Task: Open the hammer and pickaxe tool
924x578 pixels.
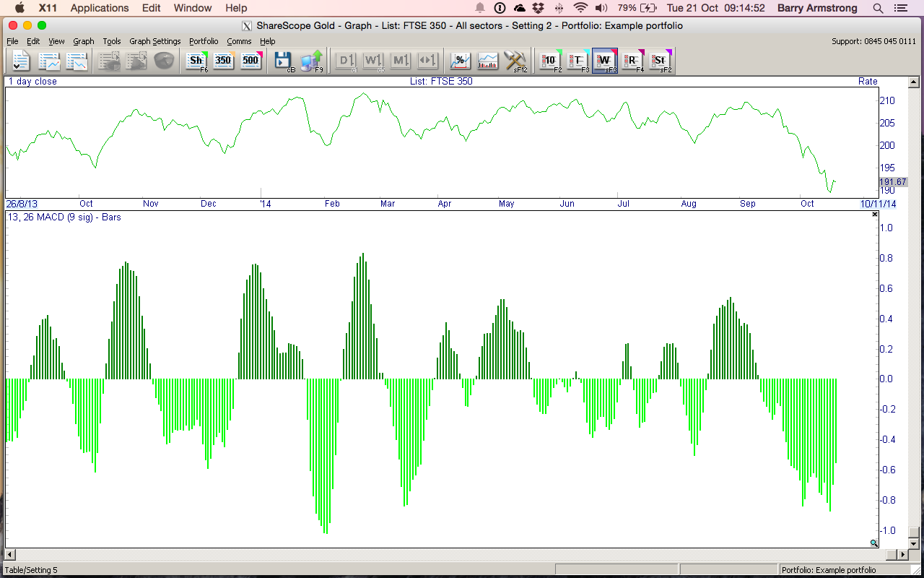Action: pyautogui.click(x=515, y=61)
